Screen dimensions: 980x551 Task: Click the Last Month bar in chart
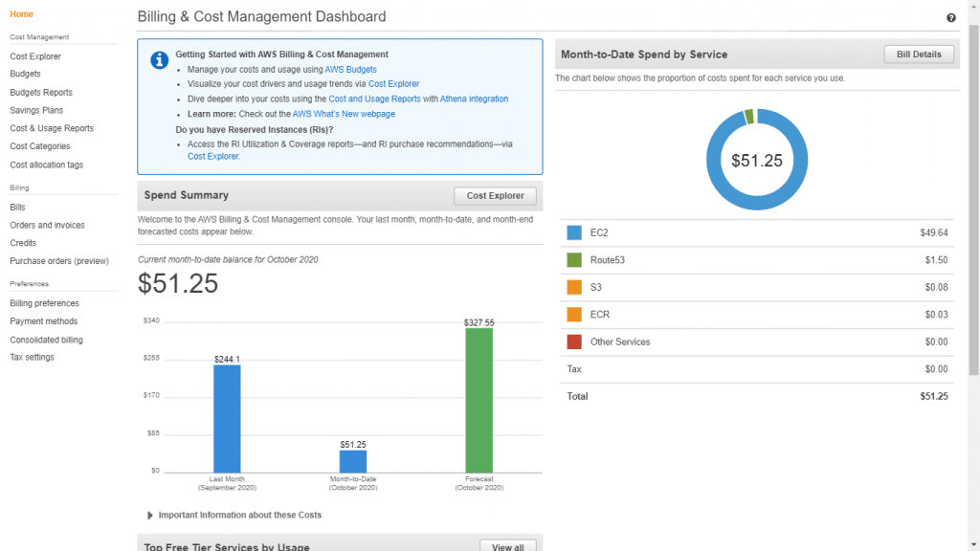coord(227,417)
